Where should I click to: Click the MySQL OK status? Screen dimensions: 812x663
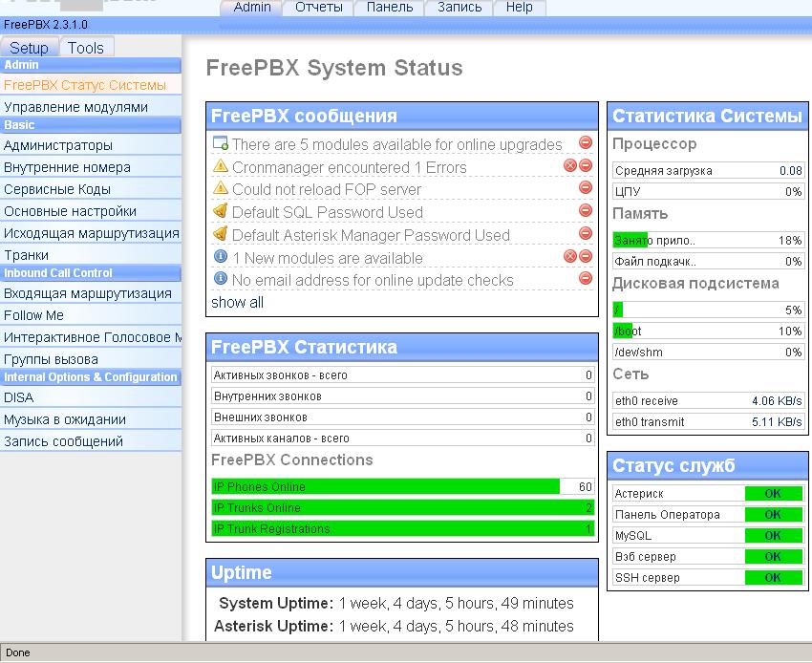[x=773, y=536]
